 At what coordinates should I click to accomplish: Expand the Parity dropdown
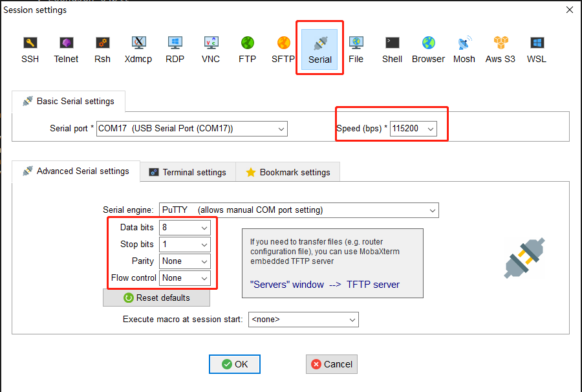[185, 261]
